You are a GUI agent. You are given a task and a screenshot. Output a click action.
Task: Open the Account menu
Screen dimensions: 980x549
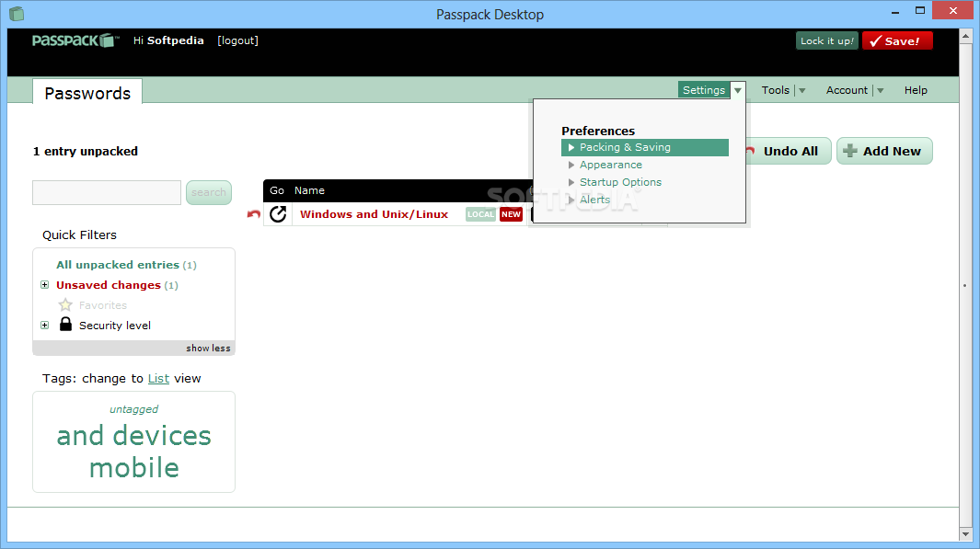pyautogui.click(x=847, y=90)
